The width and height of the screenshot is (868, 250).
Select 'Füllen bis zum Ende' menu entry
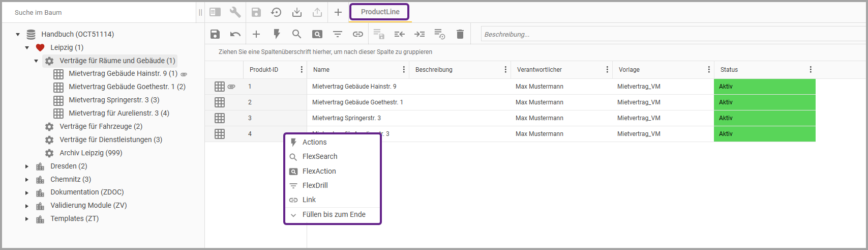(334, 214)
